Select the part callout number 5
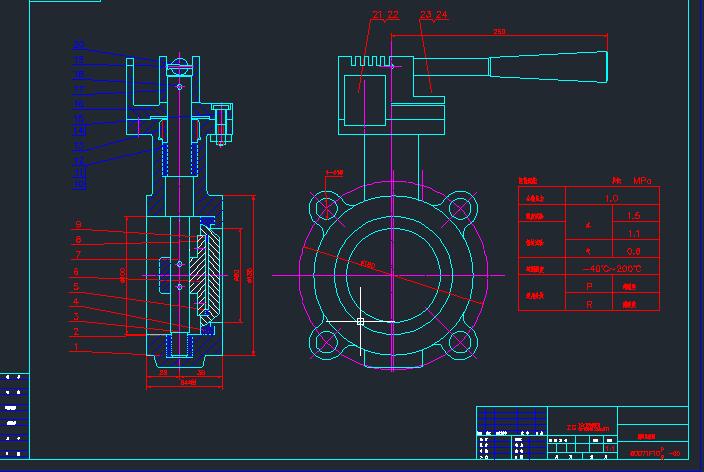704x472 pixels. (x=76, y=287)
